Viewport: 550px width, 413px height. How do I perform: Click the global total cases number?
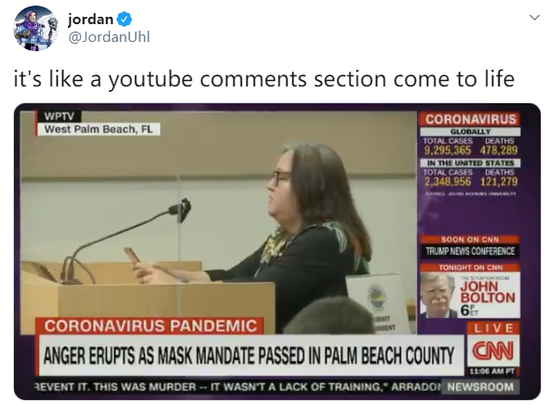pyautogui.click(x=448, y=150)
